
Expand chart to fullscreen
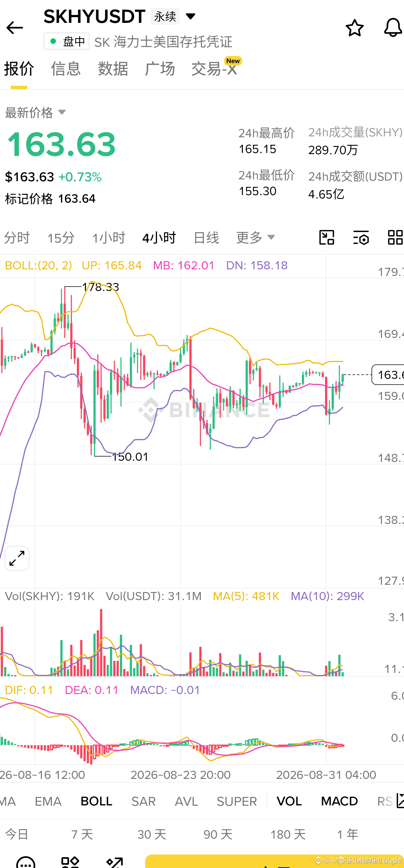(x=17, y=558)
